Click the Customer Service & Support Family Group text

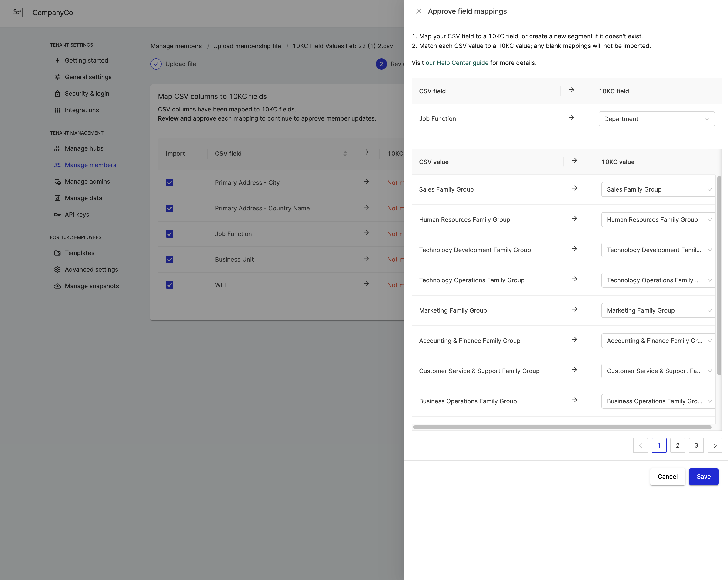pos(479,371)
